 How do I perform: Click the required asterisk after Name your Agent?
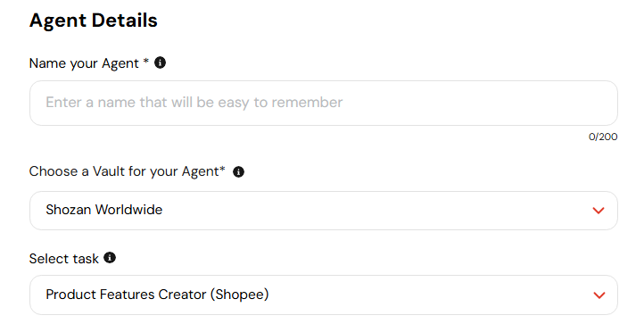[145, 62]
